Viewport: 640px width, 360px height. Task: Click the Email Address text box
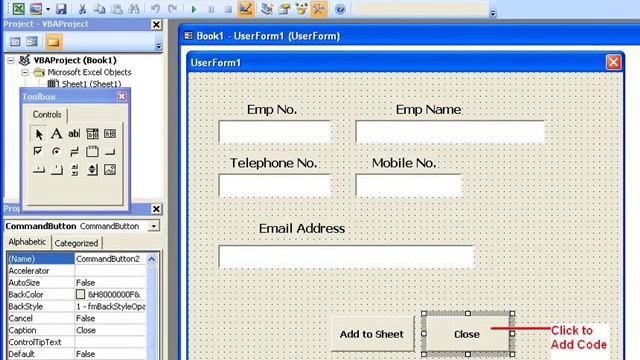346,257
